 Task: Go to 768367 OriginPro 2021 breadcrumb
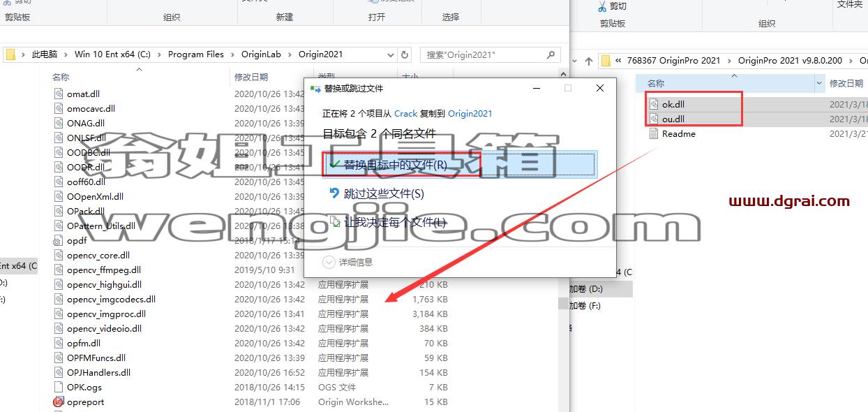(673, 61)
